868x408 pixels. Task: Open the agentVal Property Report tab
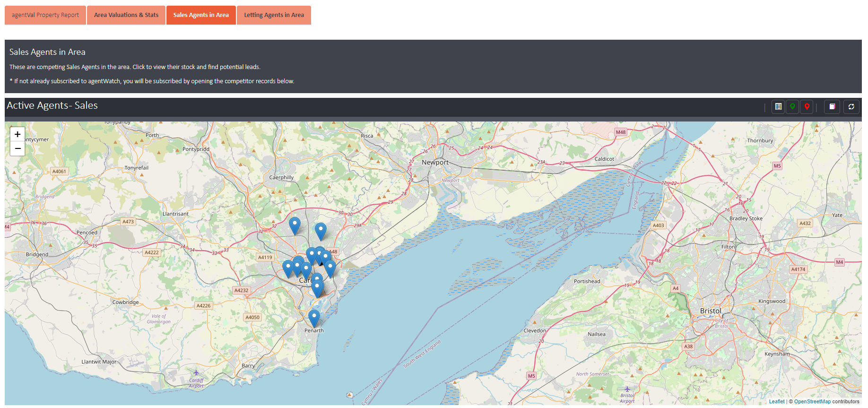coord(45,15)
